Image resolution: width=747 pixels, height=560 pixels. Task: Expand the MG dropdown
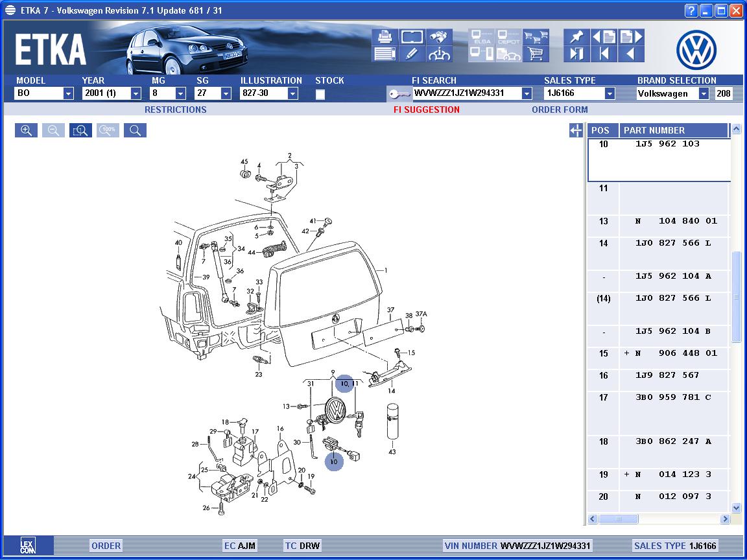pos(180,93)
